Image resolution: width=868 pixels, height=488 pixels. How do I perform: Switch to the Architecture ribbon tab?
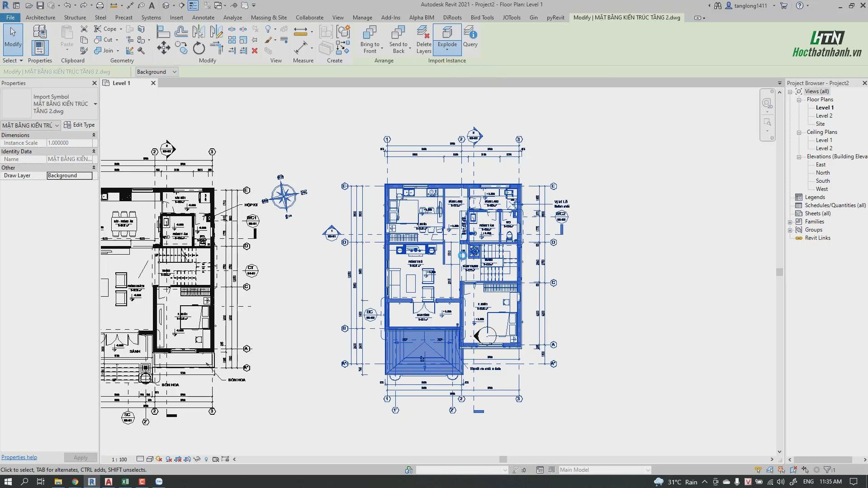click(x=40, y=17)
